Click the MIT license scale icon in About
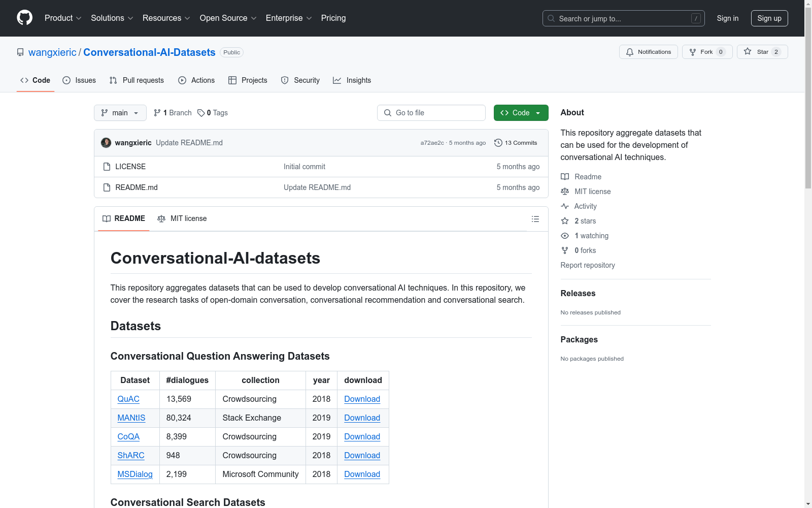This screenshot has height=508, width=812. coord(565,192)
